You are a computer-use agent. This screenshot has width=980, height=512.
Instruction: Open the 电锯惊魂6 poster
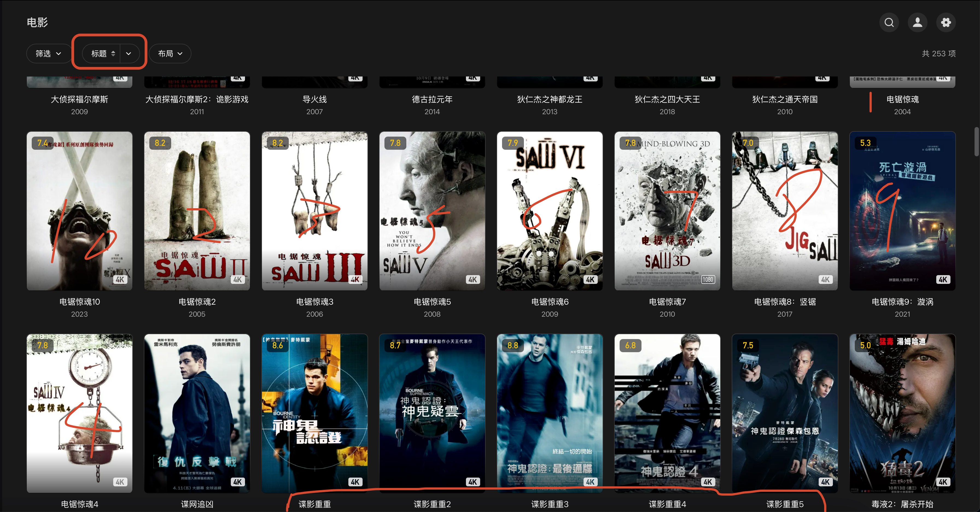point(550,211)
